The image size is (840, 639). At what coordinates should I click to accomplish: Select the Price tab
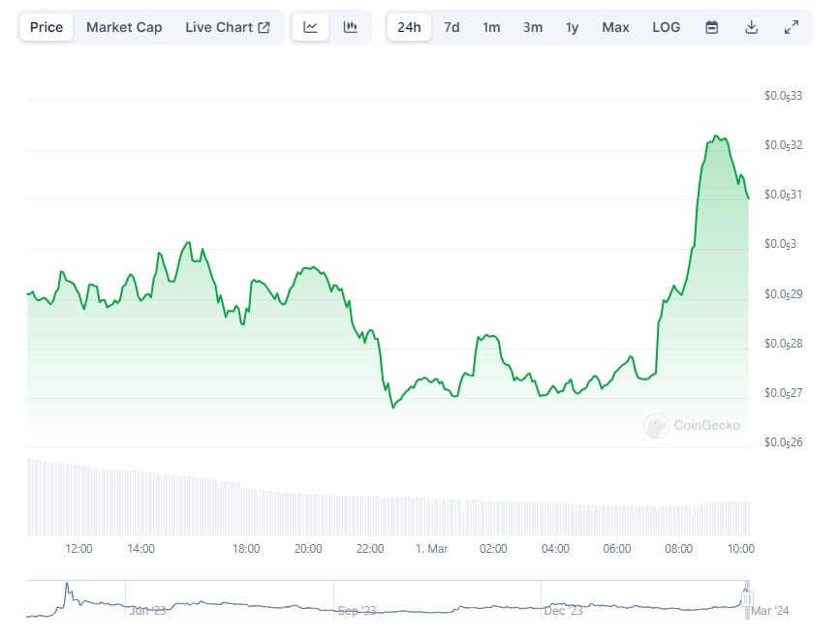(47, 27)
